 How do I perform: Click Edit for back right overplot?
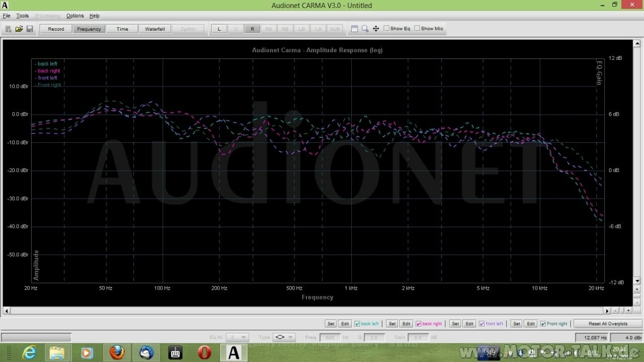[407, 324]
